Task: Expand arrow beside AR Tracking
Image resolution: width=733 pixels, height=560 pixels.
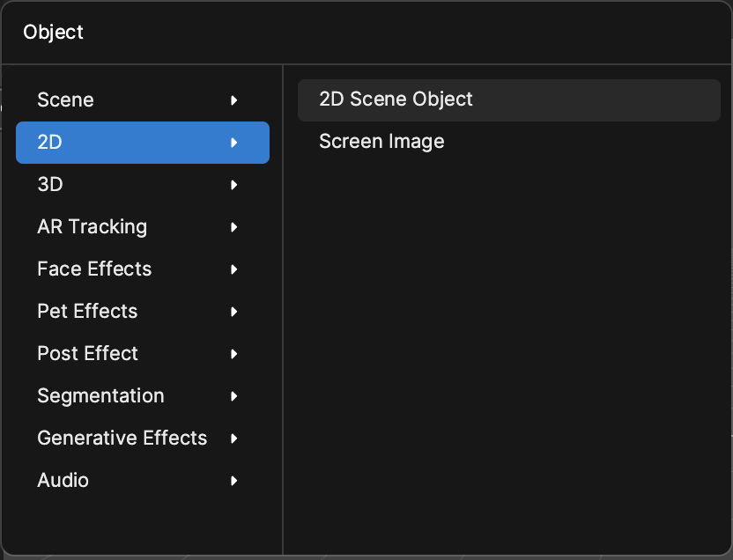Action: pos(234,227)
